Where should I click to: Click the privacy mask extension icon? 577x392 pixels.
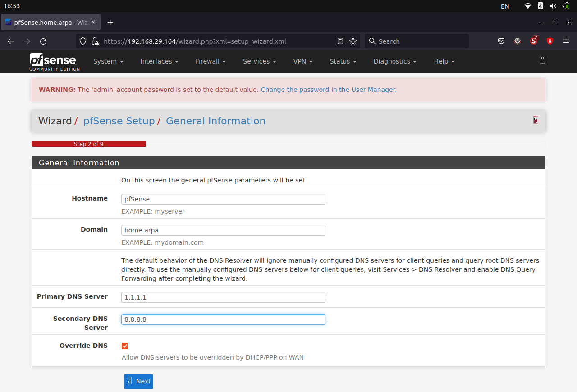coord(517,41)
